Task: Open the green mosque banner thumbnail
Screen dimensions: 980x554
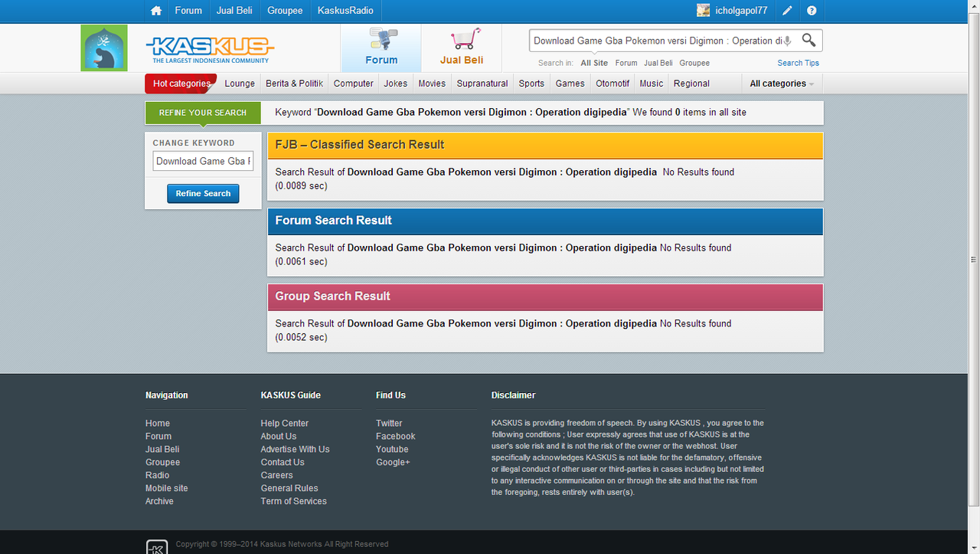Action: [x=104, y=48]
